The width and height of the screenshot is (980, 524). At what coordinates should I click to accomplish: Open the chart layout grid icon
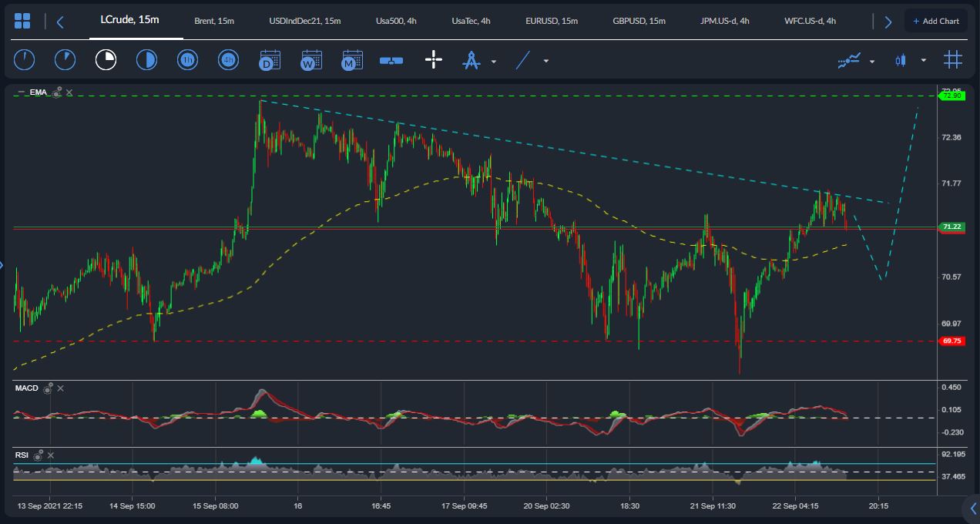coord(22,22)
